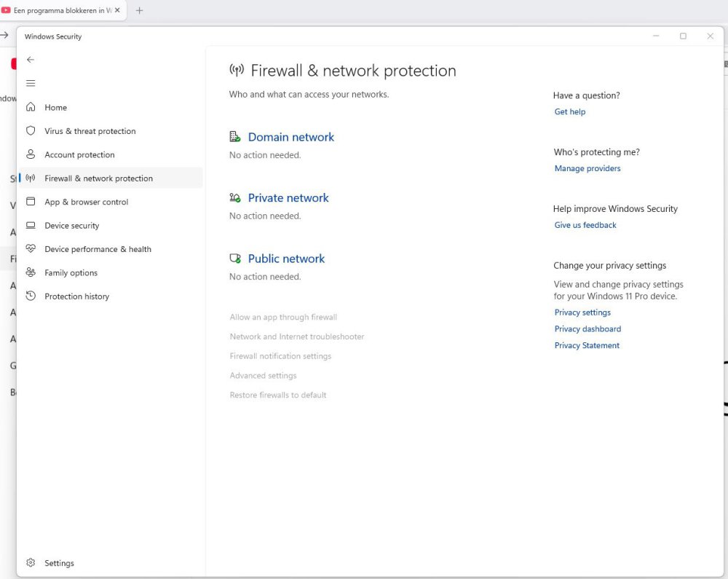Open Network and Internet troubleshooter
This screenshot has height=579, width=728.
click(297, 336)
